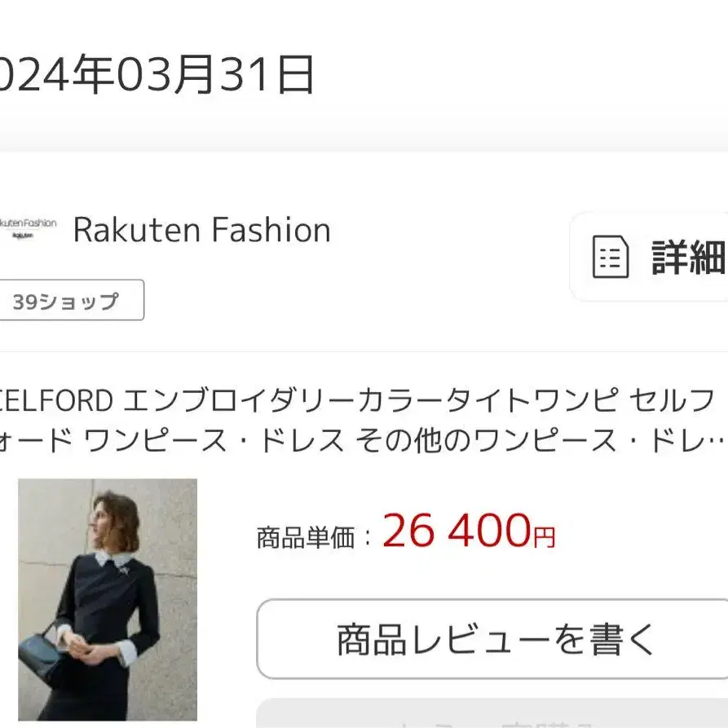Click the Rakuten Fashion shop logo

click(28, 228)
